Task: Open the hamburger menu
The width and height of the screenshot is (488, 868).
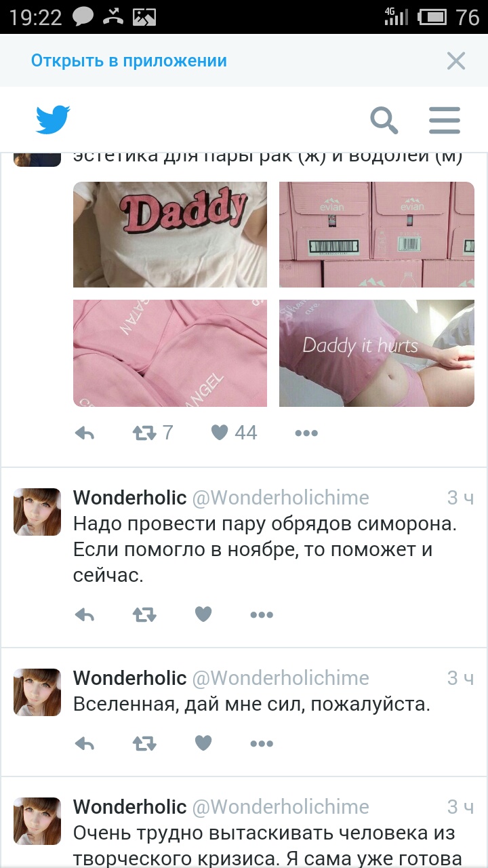Action: pos(445,121)
